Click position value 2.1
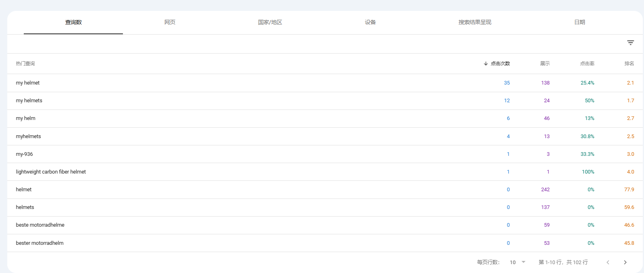The height and width of the screenshot is (273, 644). pos(630,83)
